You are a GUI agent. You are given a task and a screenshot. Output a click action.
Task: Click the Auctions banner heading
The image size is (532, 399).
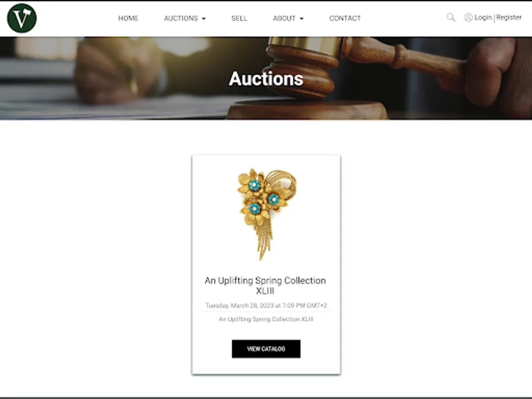pyautogui.click(x=266, y=78)
